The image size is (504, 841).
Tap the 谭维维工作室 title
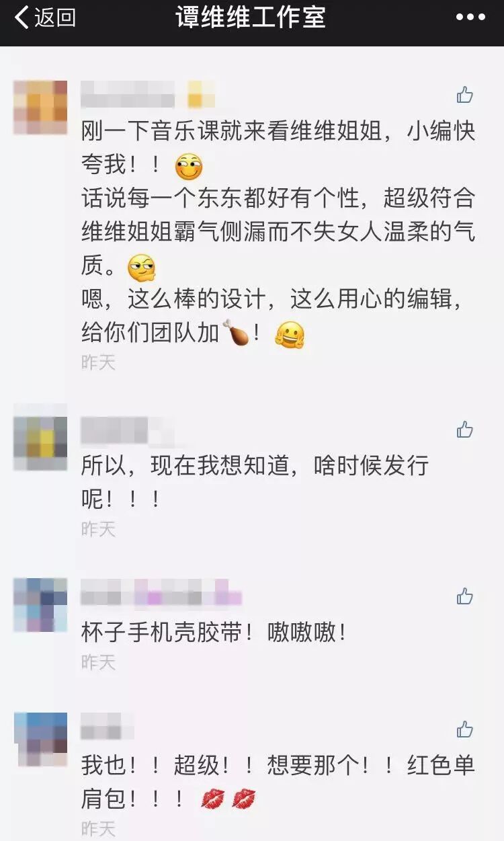click(x=251, y=17)
